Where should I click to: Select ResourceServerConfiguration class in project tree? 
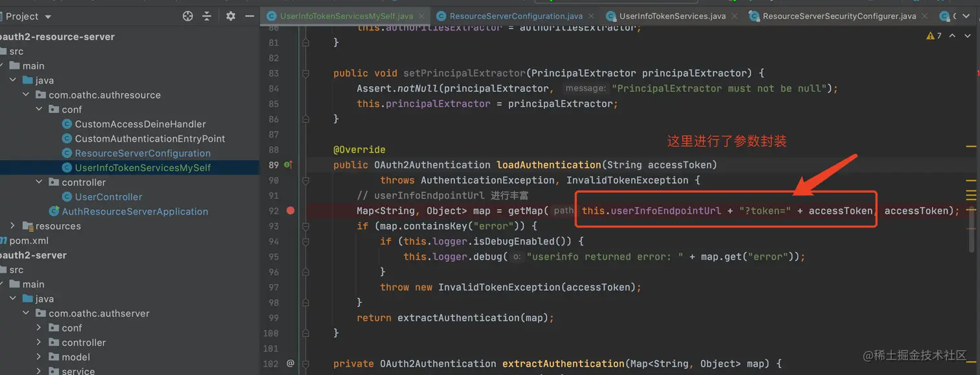click(143, 153)
